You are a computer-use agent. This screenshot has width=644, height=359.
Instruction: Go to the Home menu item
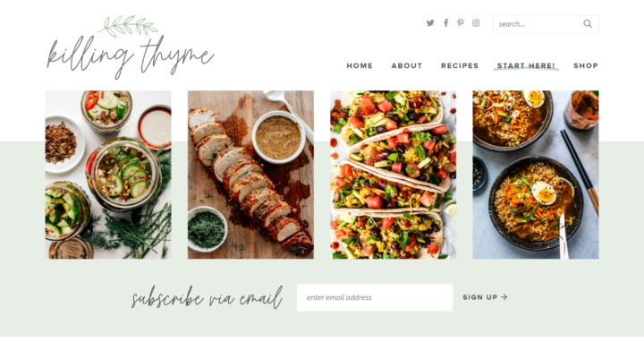point(360,65)
